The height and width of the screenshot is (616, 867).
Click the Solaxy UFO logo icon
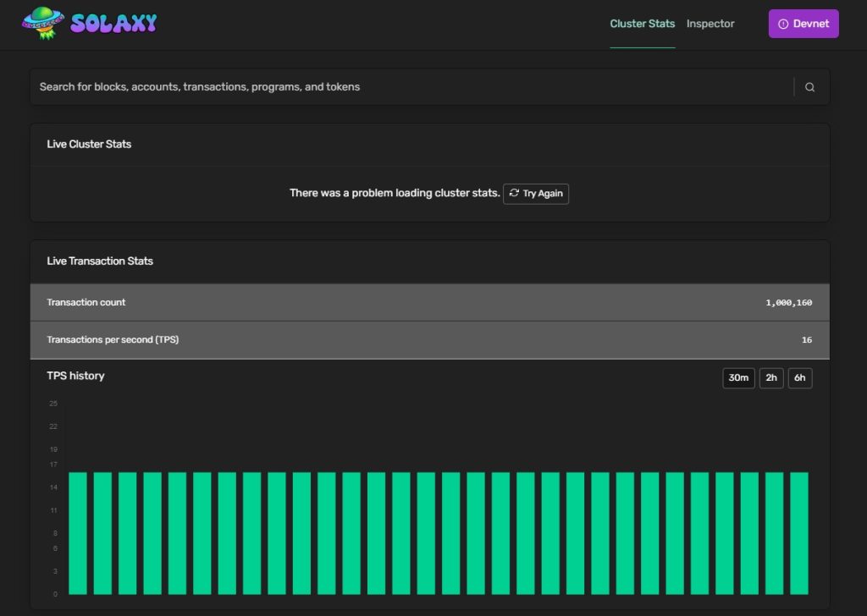[43, 23]
